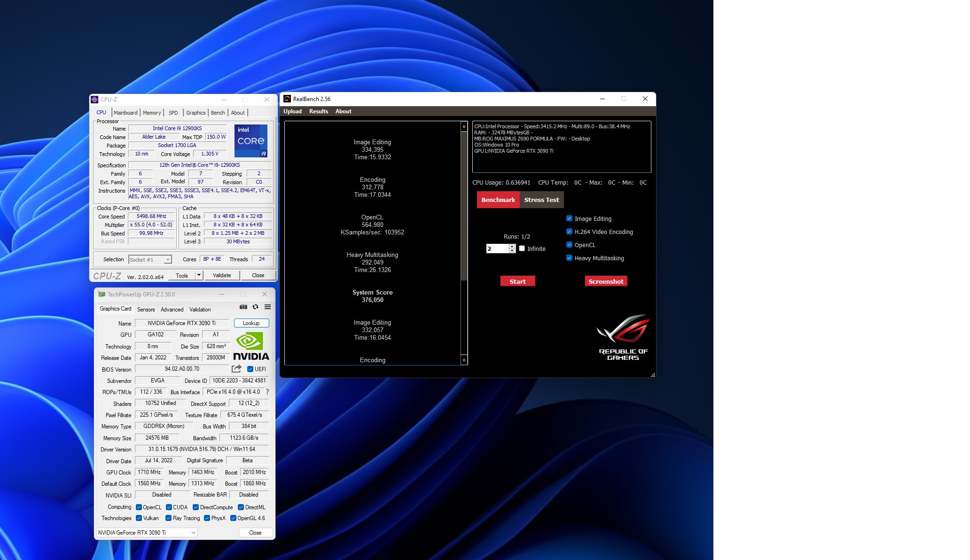
Task: Open the Bench tab in CPU-Z
Action: 218,113
